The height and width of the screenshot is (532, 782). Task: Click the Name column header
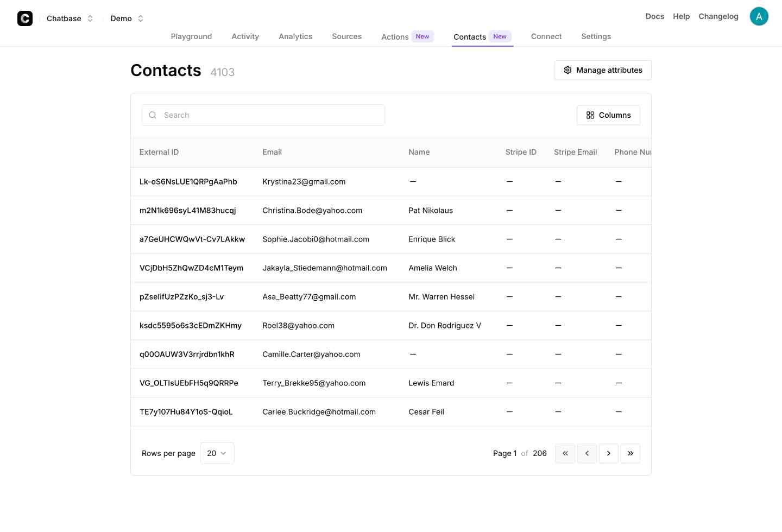[x=419, y=152]
